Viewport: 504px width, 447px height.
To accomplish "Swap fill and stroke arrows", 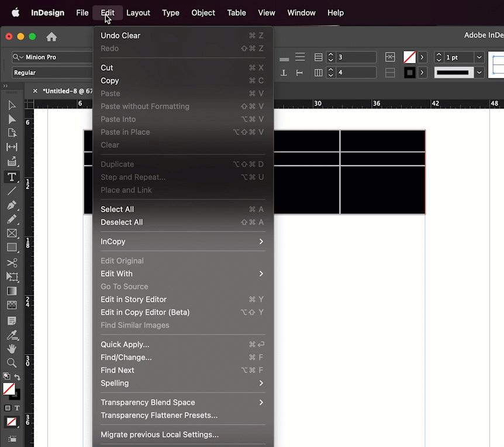I will (x=18, y=377).
